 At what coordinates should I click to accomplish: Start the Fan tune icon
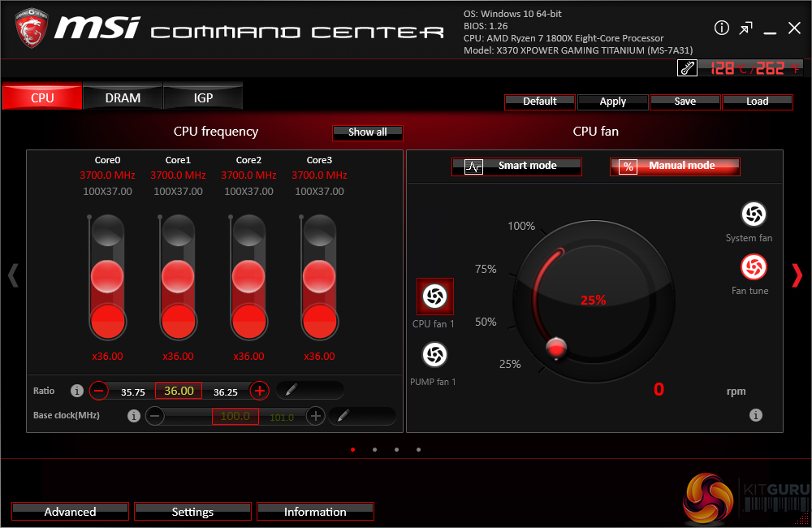tap(754, 267)
